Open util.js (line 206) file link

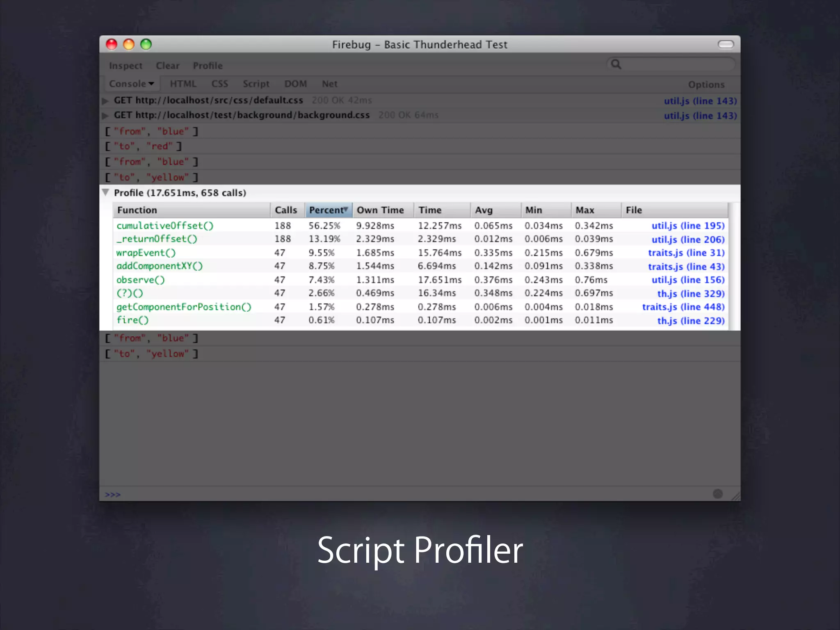[688, 240]
